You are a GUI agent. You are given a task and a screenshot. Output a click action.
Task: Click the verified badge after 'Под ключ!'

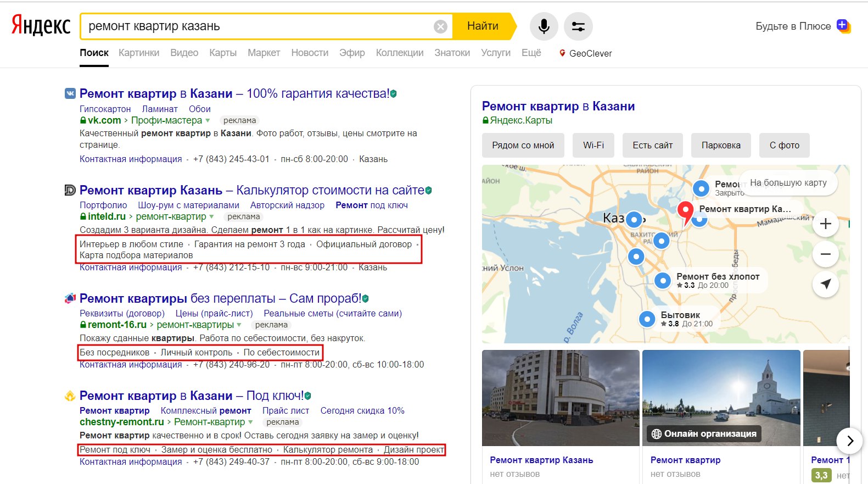point(307,396)
